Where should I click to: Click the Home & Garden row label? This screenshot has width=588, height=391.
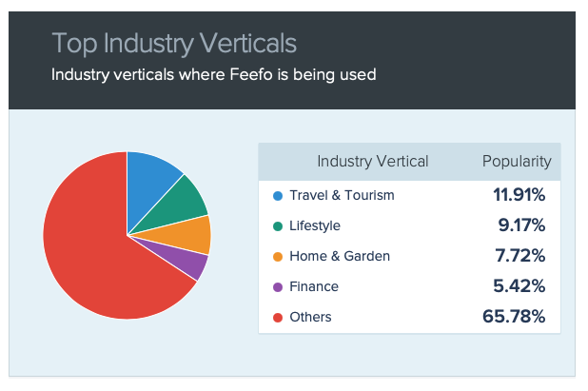click(x=340, y=256)
